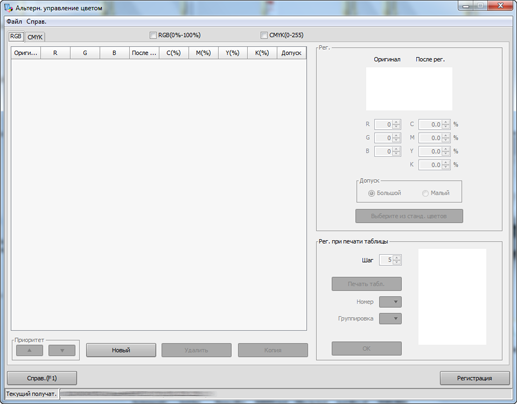The width and height of the screenshot is (517, 404).
Task: Click the Регистрация button
Action: pyautogui.click(x=475, y=378)
